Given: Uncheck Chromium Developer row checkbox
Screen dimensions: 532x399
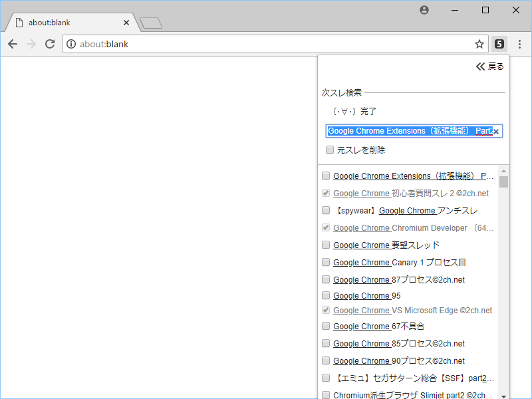Looking at the screenshot, I should click(326, 227).
